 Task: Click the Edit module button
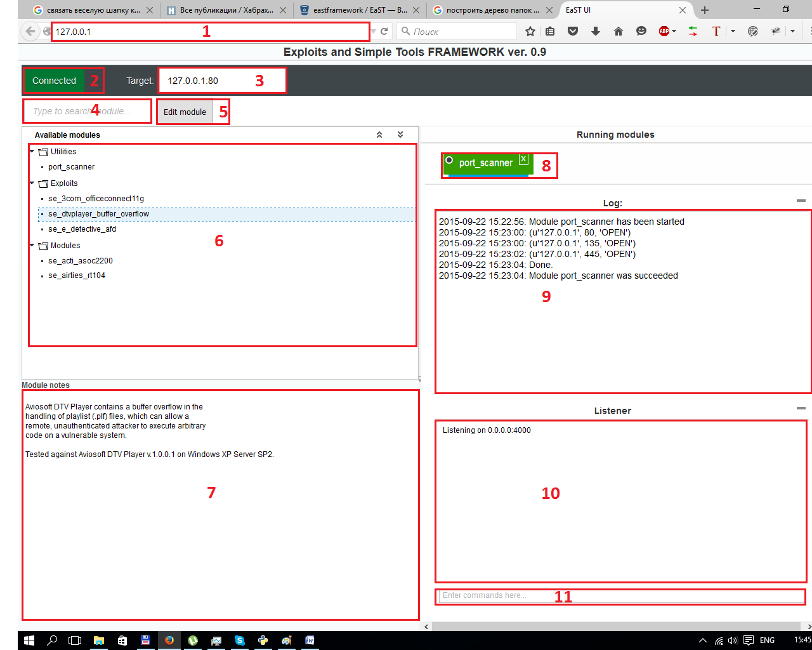(185, 112)
